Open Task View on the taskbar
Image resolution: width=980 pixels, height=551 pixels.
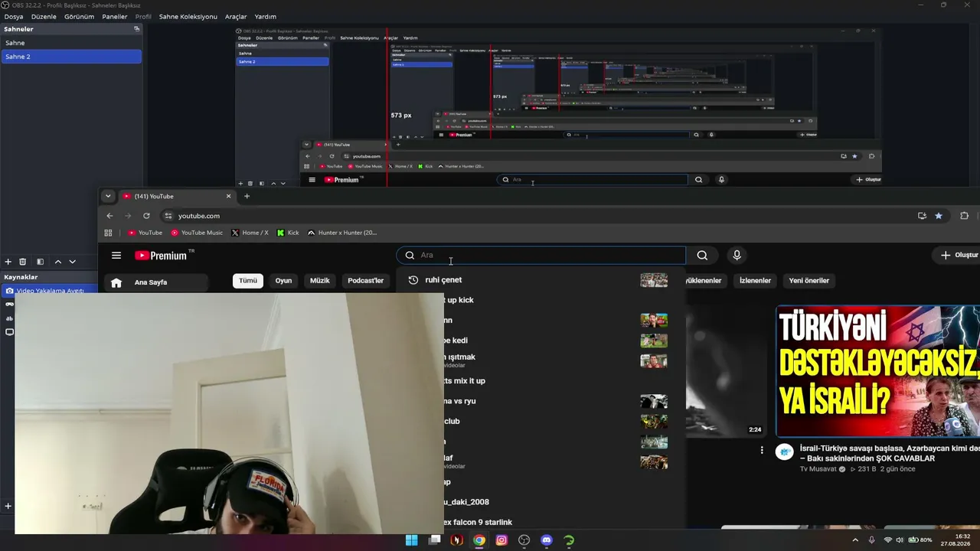click(434, 540)
